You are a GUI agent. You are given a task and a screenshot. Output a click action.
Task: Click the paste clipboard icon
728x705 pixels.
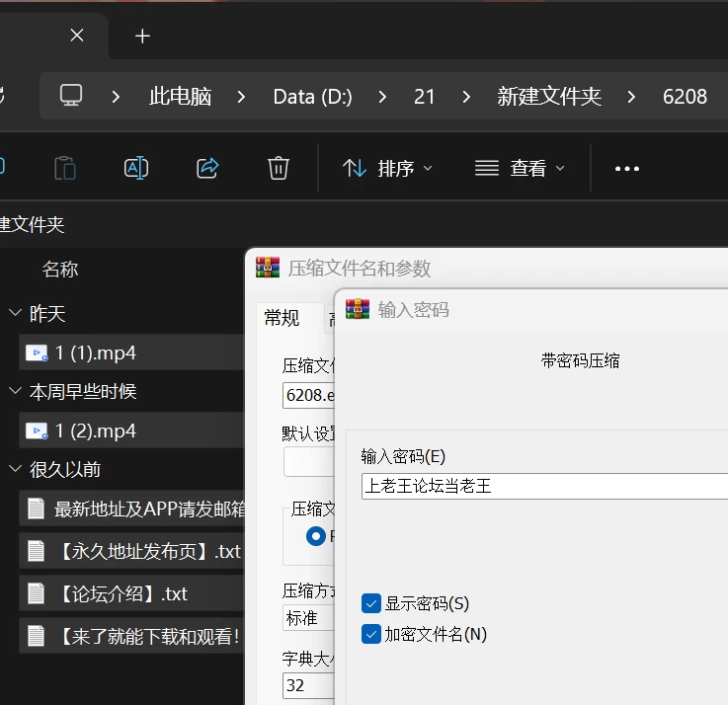(65, 168)
